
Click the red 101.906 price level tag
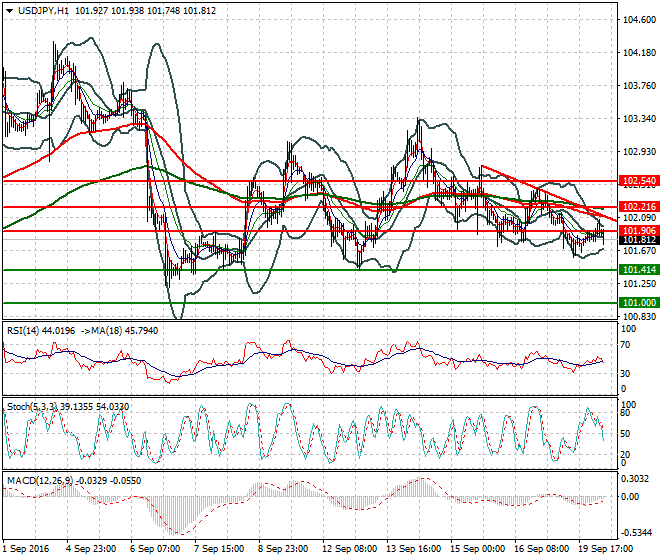(x=637, y=231)
